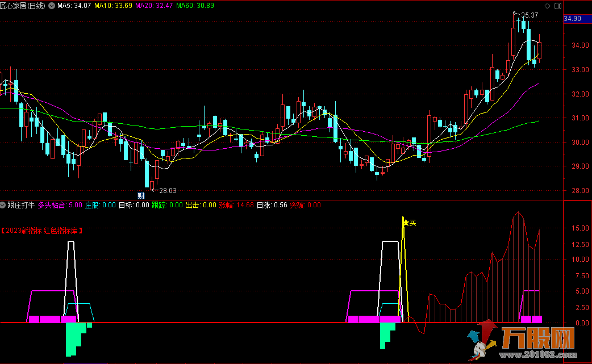Click the 多头粘合: 5.00 value
This screenshot has height=364, width=592.
point(60,205)
